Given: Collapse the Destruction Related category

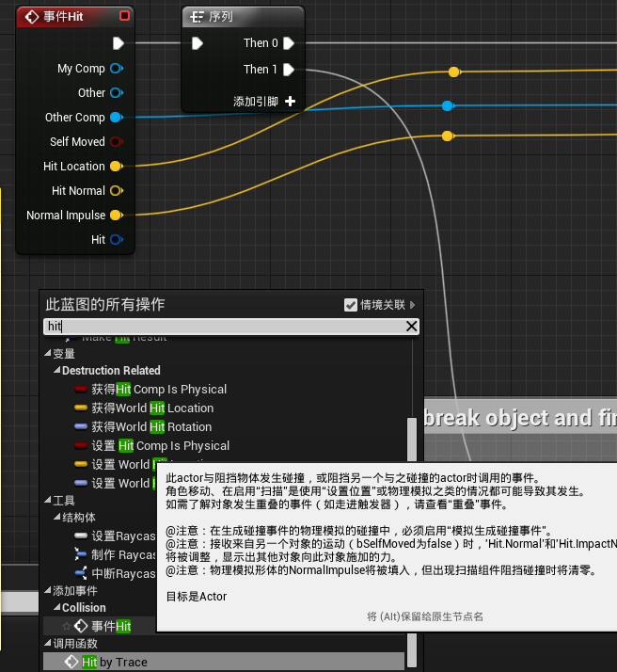Looking at the screenshot, I should point(56,370).
